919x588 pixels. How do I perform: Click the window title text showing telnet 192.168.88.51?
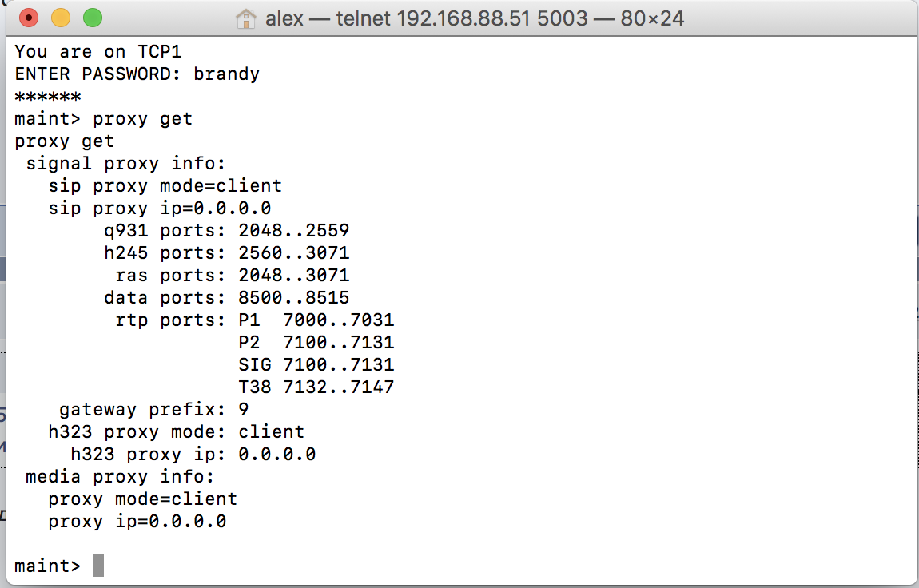tap(475, 18)
